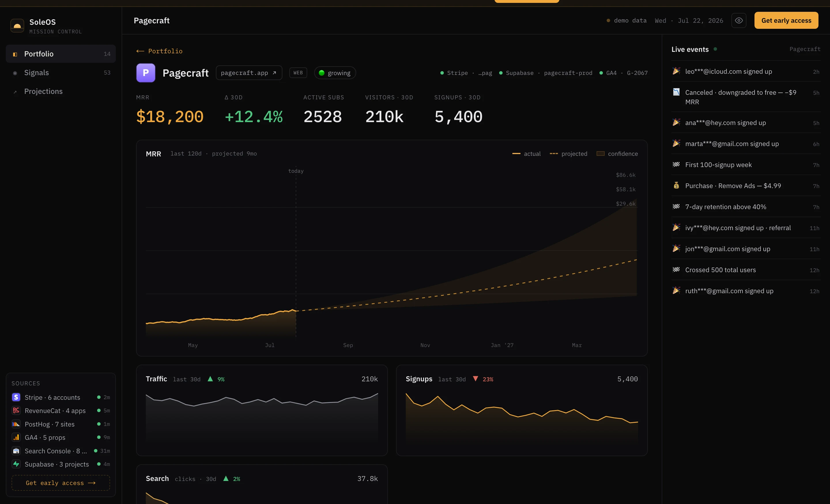
Task: Click party icon beside marta***@gmail.com signup
Action: click(x=676, y=143)
